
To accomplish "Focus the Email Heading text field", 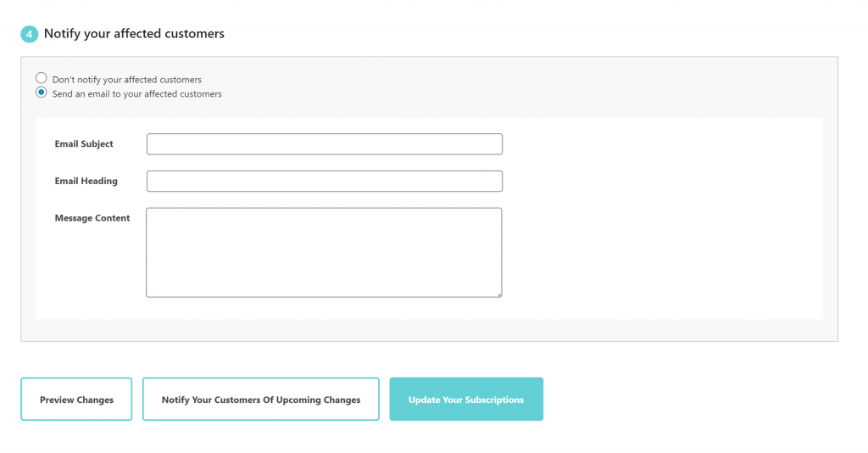I will [325, 181].
